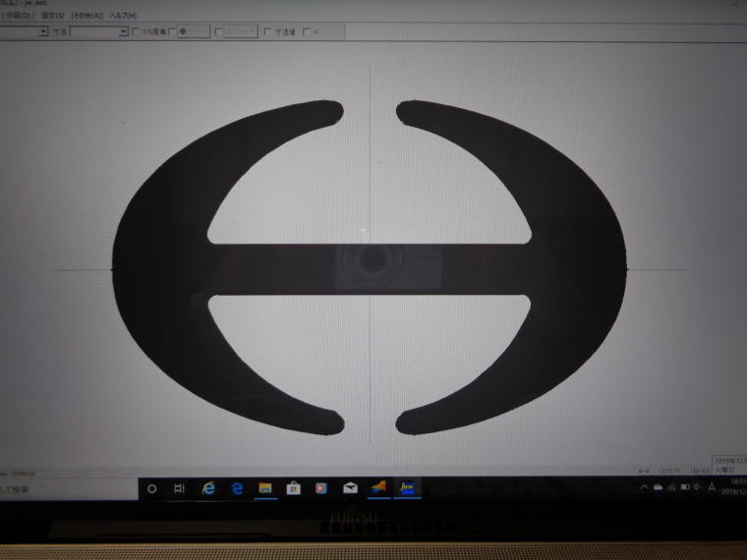The image size is (747, 560).
Task: Expand the dropdown before the 寸法 label
Action: (x=44, y=31)
